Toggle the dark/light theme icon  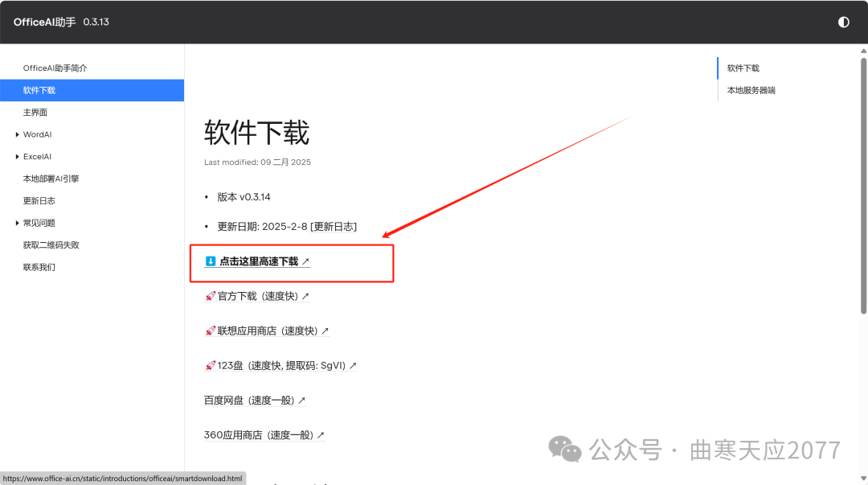click(843, 23)
